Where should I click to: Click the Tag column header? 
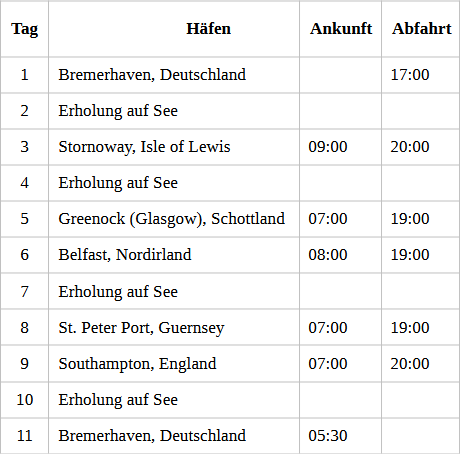tap(24, 29)
